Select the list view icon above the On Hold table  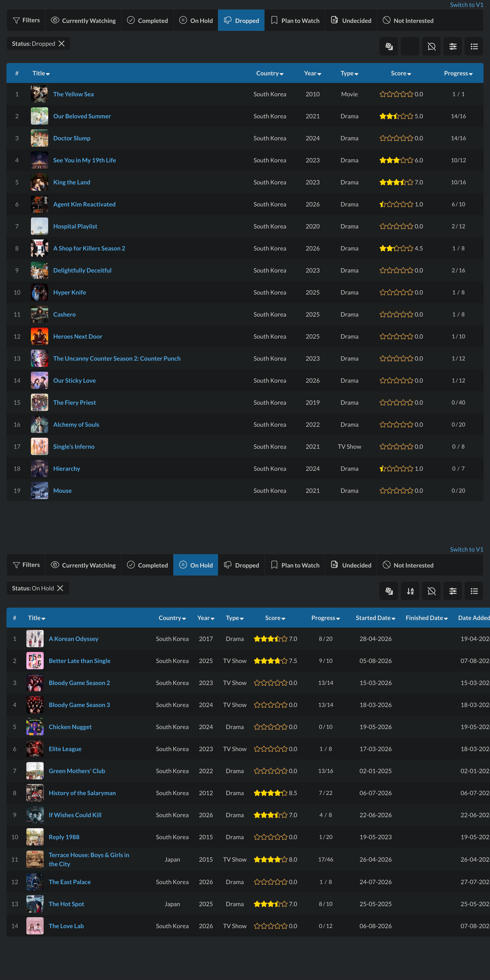(474, 591)
